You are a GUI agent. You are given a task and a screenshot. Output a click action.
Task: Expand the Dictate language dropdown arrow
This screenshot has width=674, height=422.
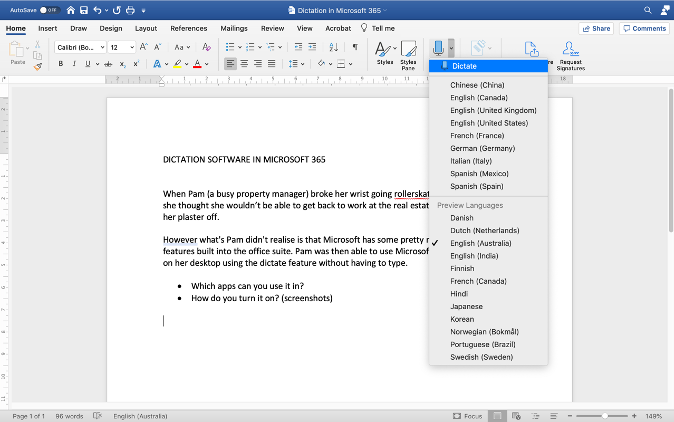click(x=452, y=47)
